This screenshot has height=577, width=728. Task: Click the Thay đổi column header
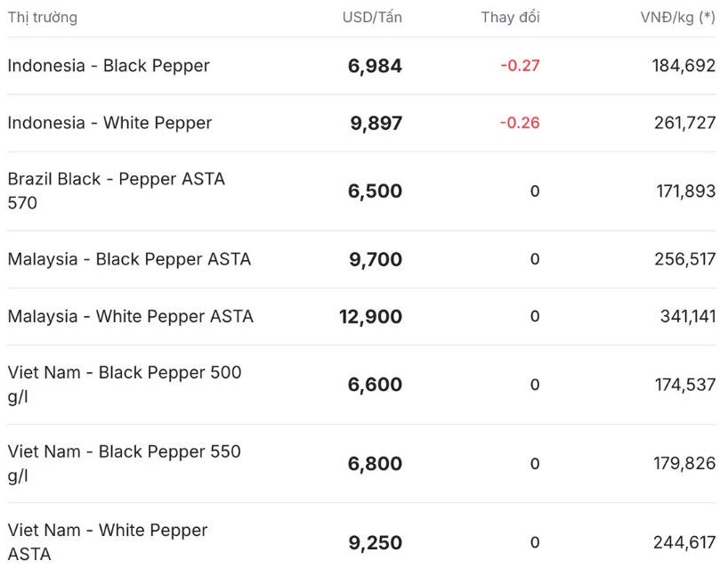[510, 18]
